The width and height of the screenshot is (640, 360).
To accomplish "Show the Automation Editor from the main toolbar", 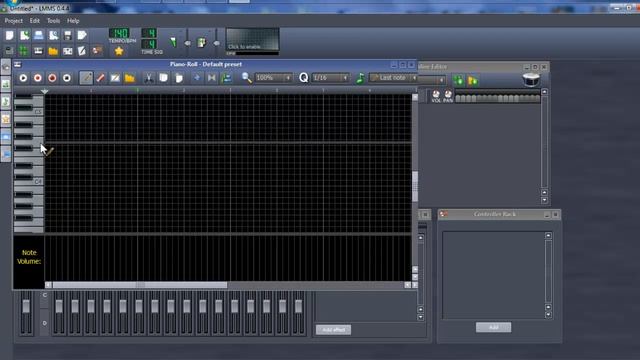I will point(53,51).
